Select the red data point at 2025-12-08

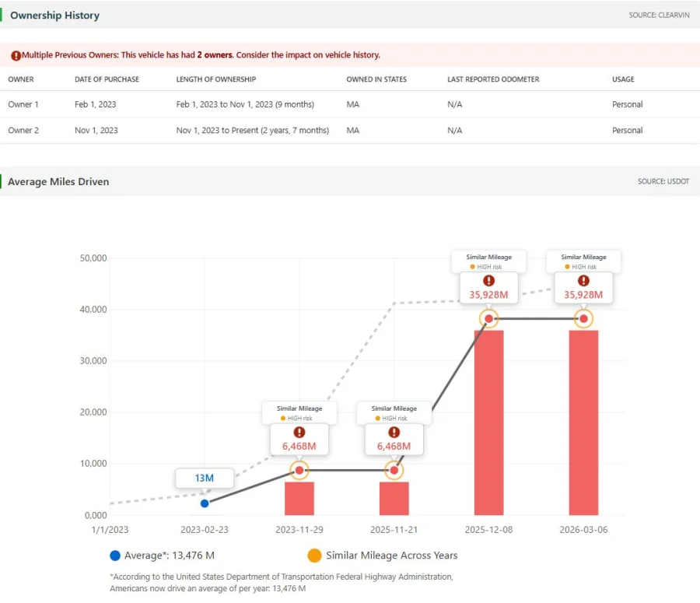click(x=489, y=318)
